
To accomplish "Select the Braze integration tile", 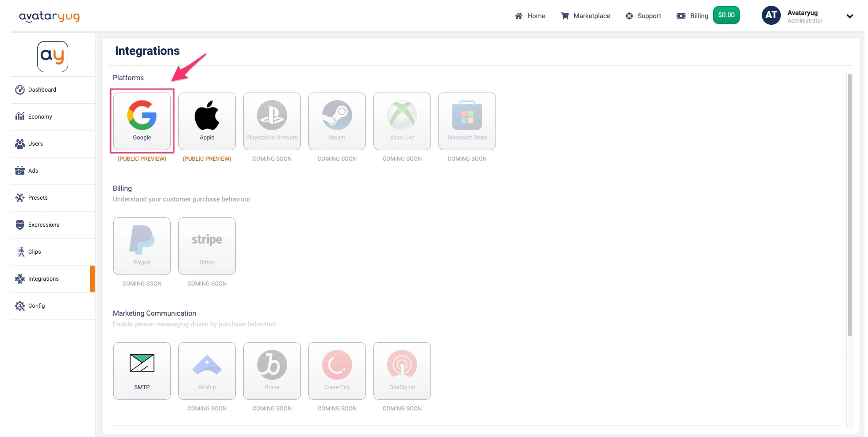I will tap(272, 371).
